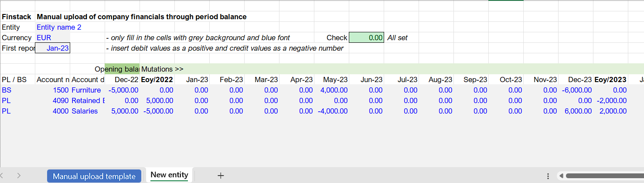Select Salaries' 5,000.00 Dec-22 value
644x183 pixels.
[x=122, y=111]
